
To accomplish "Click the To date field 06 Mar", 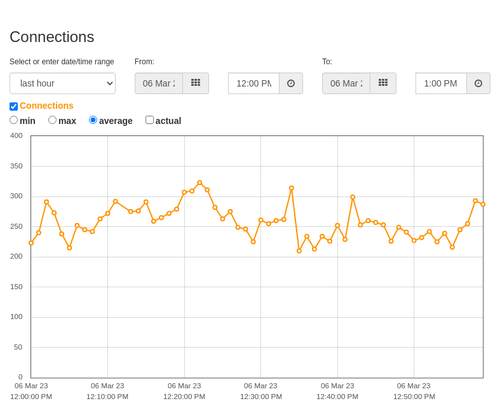I will tap(346, 83).
